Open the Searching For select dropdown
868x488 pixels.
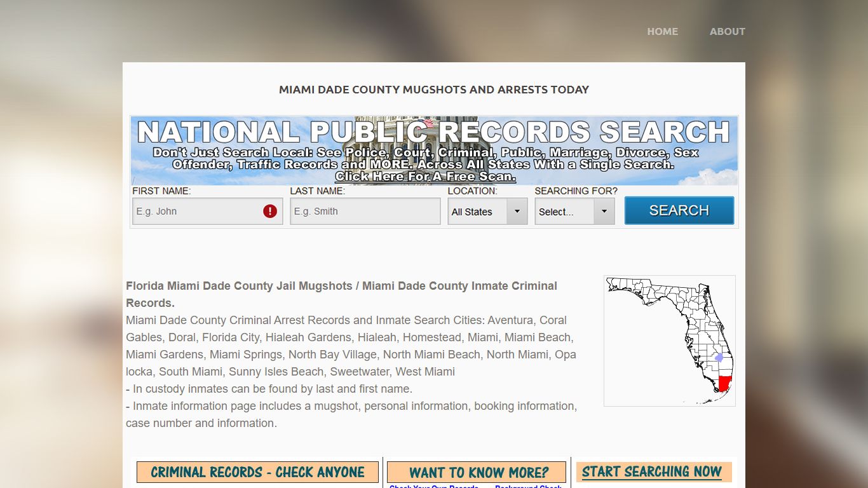pos(574,212)
